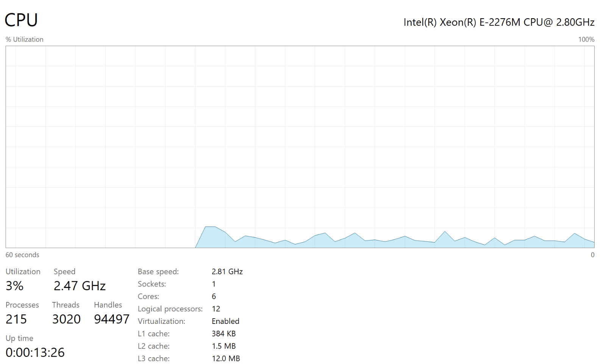Select the 12.0 MB L3 cache value
The height and width of the screenshot is (364, 606).
[x=226, y=359]
